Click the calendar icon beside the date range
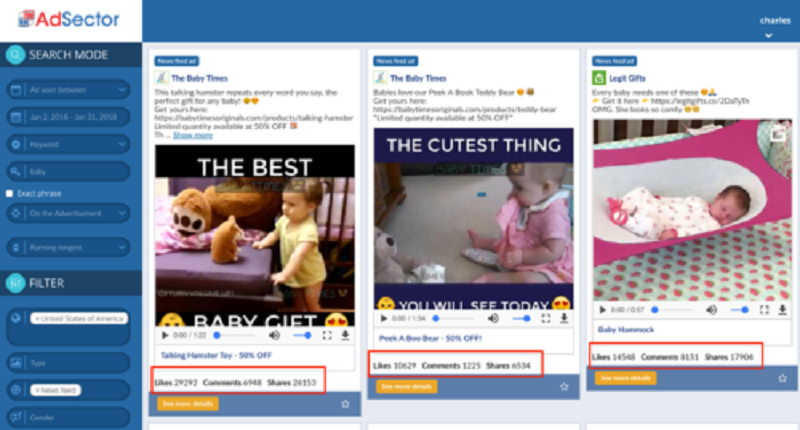800x430 pixels. tap(16, 117)
